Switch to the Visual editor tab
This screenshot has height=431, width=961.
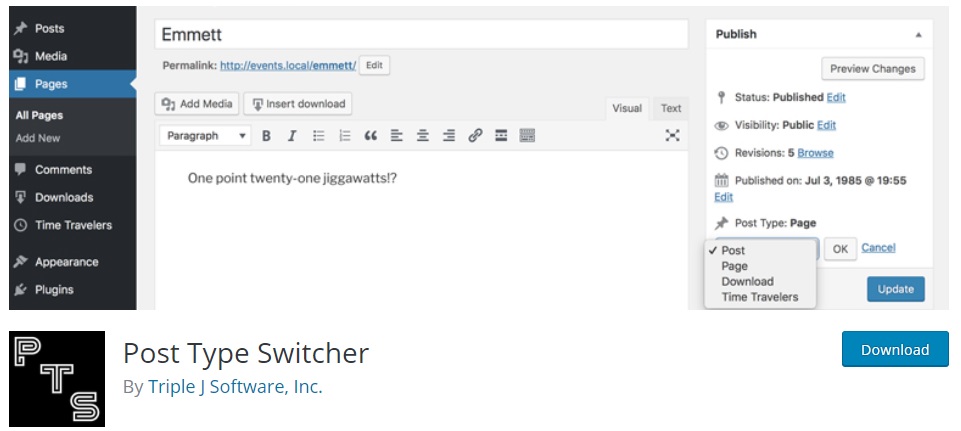627,108
